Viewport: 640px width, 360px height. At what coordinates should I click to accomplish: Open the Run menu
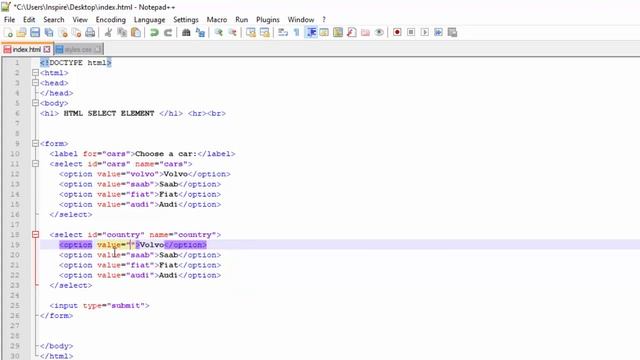tap(242, 20)
